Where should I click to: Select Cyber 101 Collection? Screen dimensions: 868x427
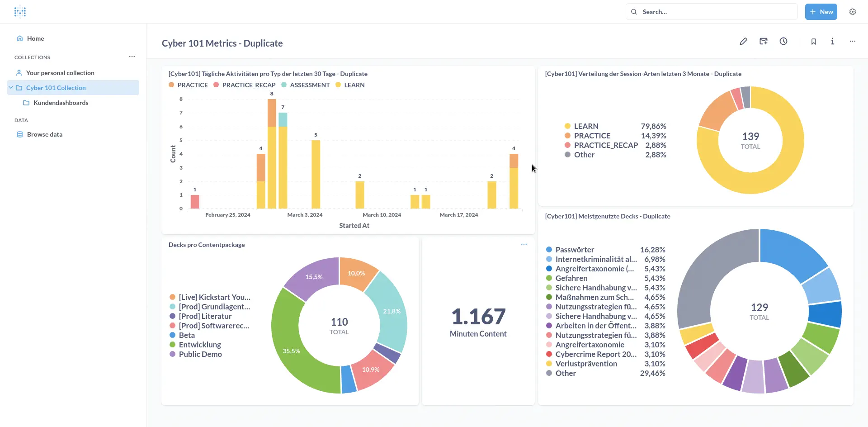pos(73,88)
